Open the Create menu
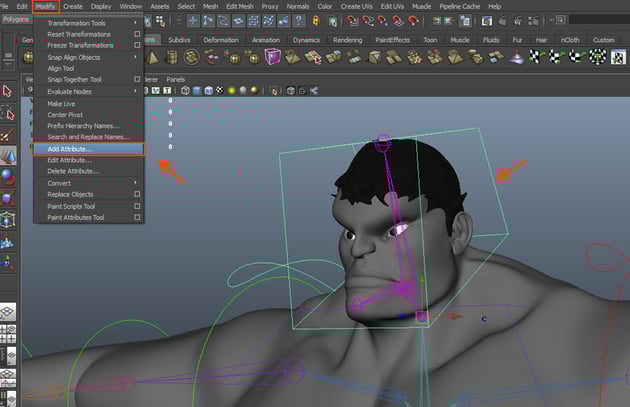Image resolution: width=630 pixels, height=407 pixels. click(73, 6)
